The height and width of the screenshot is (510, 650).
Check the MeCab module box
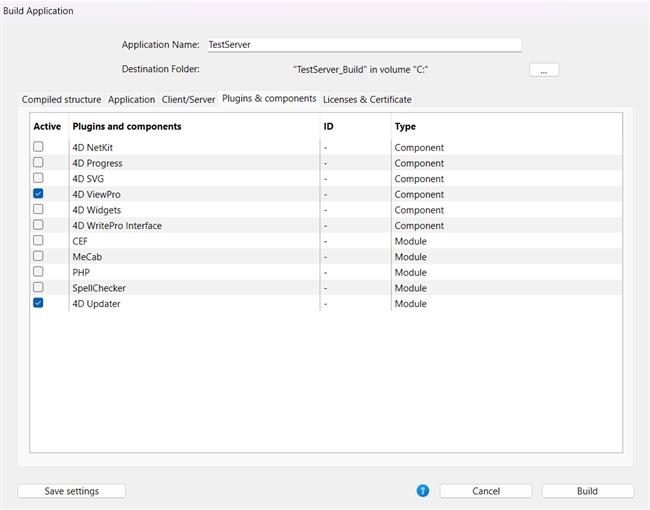[x=38, y=256]
